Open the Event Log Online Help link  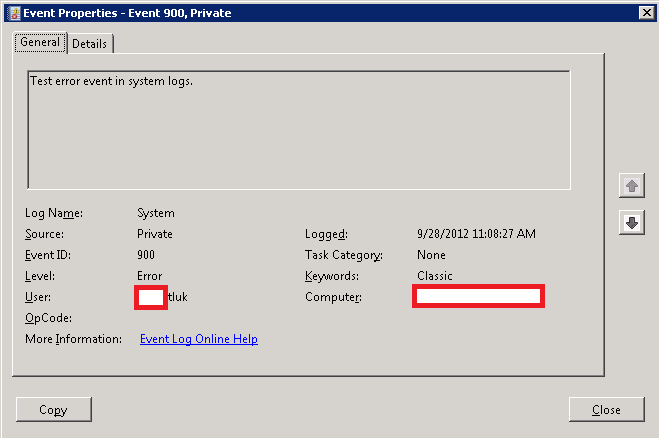tap(199, 339)
